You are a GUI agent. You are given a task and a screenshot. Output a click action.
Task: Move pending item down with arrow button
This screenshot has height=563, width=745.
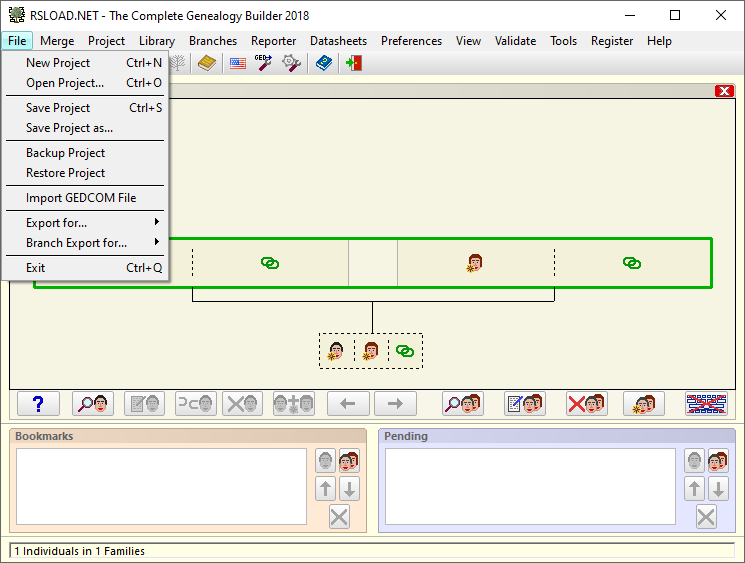(718, 489)
